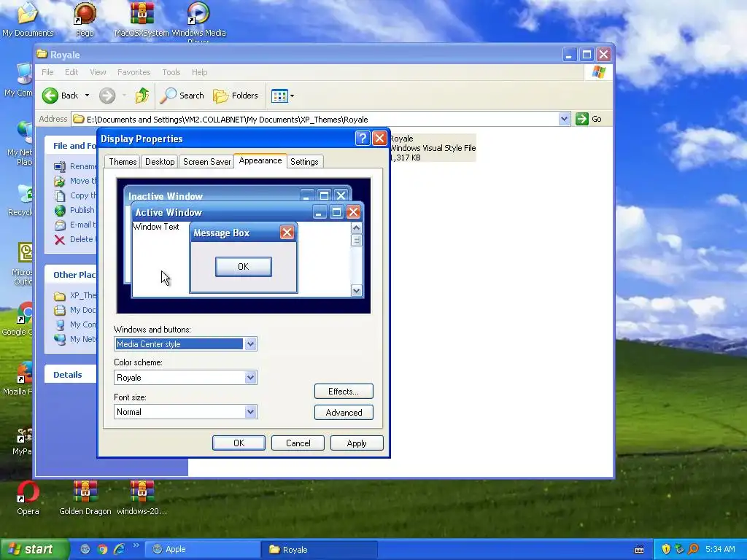Open the Desktop tab
The height and width of the screenshot is (560, 747).
point(160,162)
